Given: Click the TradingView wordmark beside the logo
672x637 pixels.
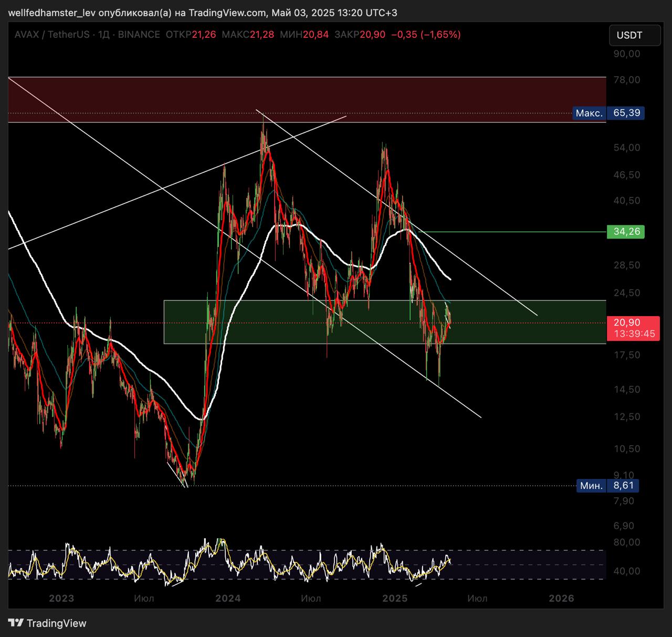Looking at the screenshot, I should [x=56, y=623].
